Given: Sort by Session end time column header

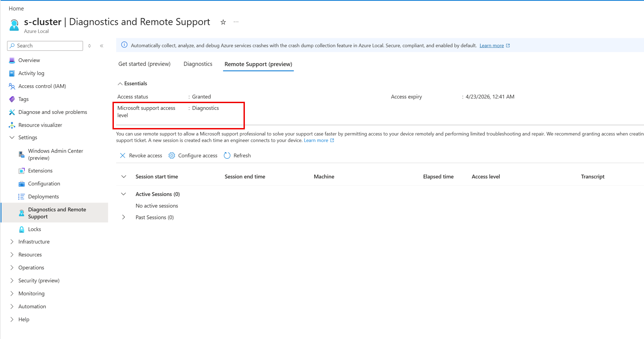Looking at the screenshot, I should [245, 177].
